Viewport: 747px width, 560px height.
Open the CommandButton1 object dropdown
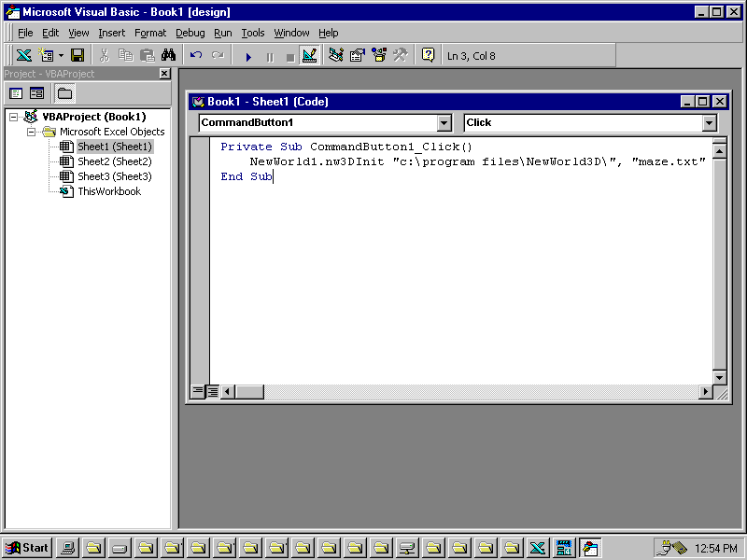[x=444, y=123]
